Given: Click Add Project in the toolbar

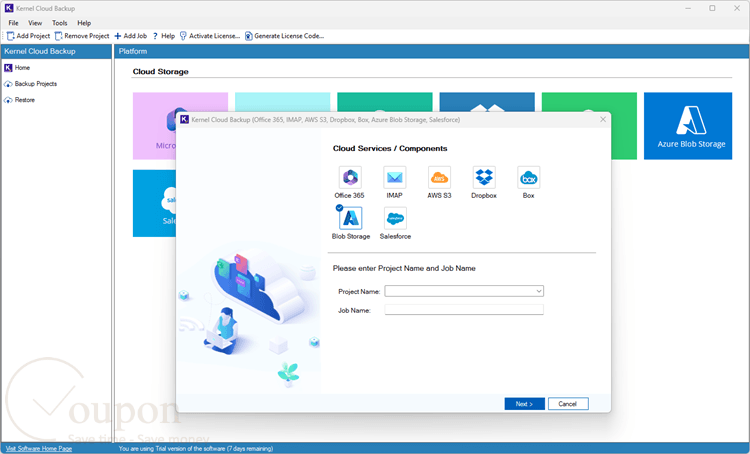Looking at the screenshot, I should [x=29, y=36].
